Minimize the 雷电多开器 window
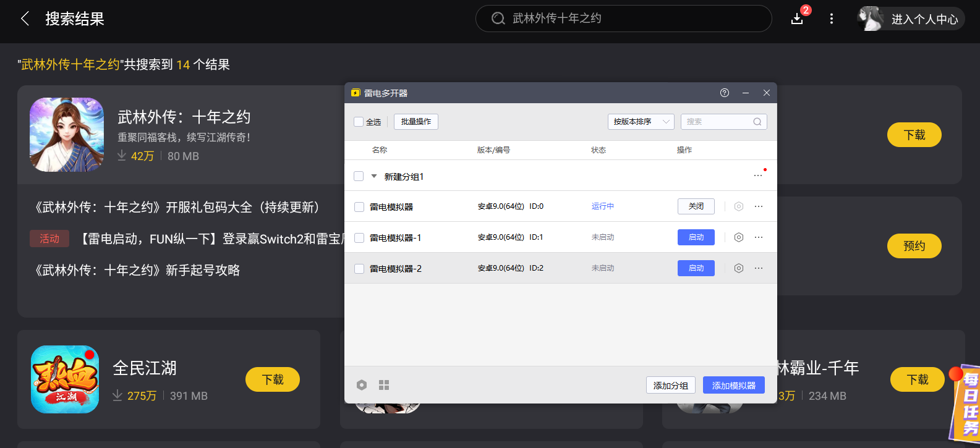980x448 pixels. click(x=746, y=93)
